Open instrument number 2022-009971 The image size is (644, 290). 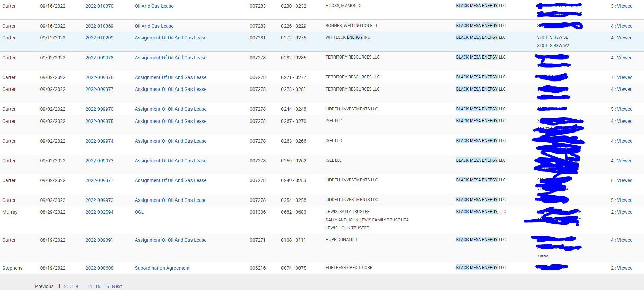point(99,180)
